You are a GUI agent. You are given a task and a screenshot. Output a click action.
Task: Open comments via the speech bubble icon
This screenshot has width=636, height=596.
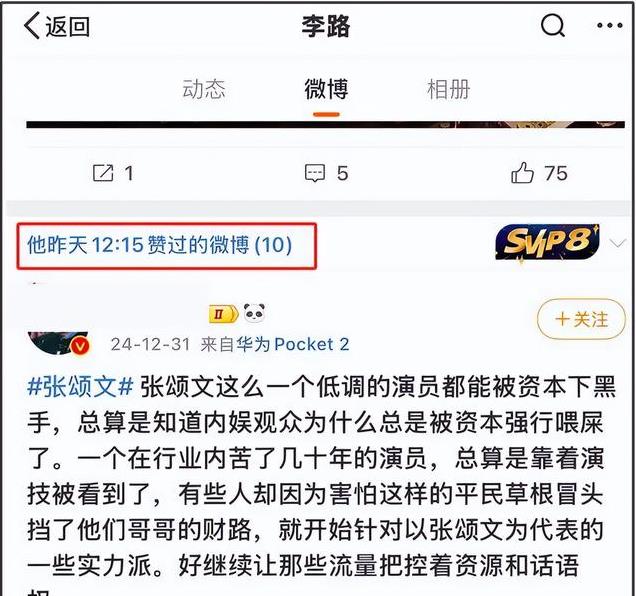[315, 173]
